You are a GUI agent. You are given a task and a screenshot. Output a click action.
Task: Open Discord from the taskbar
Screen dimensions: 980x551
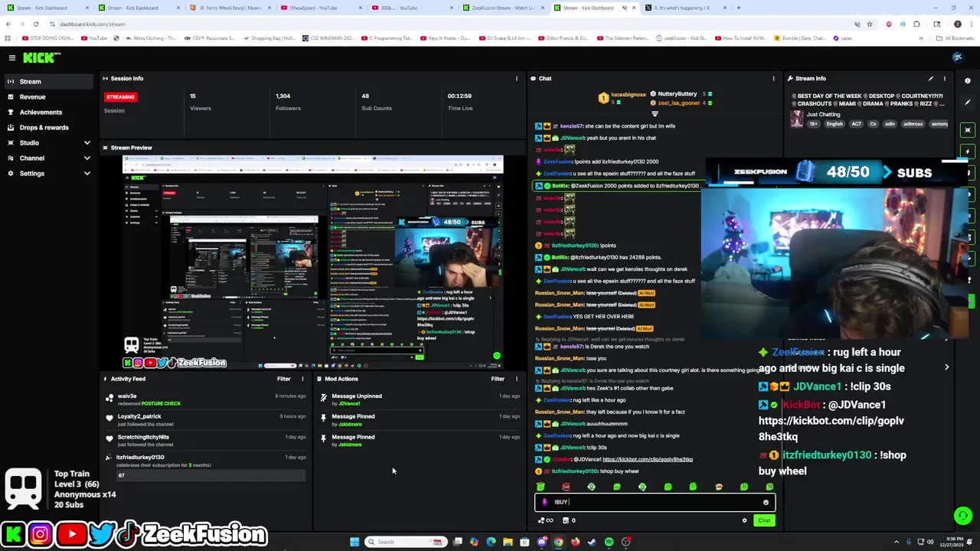click(x=541, y=542)
